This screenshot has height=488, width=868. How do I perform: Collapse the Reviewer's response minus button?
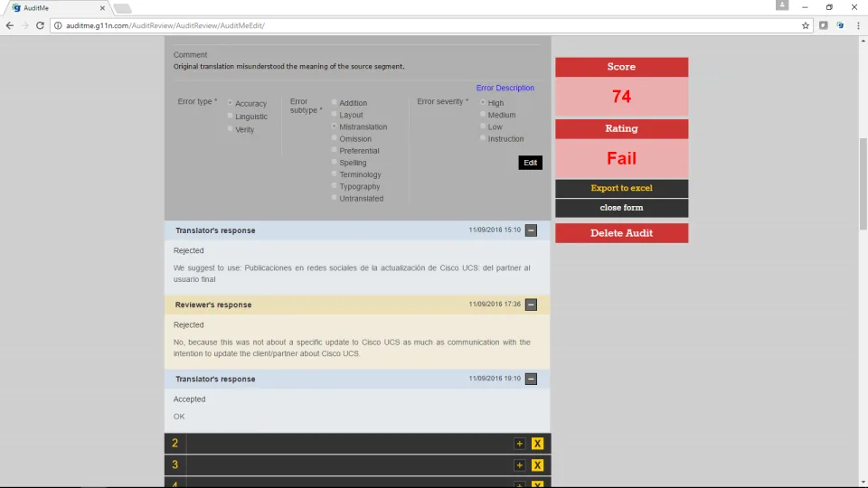point(531,305)
